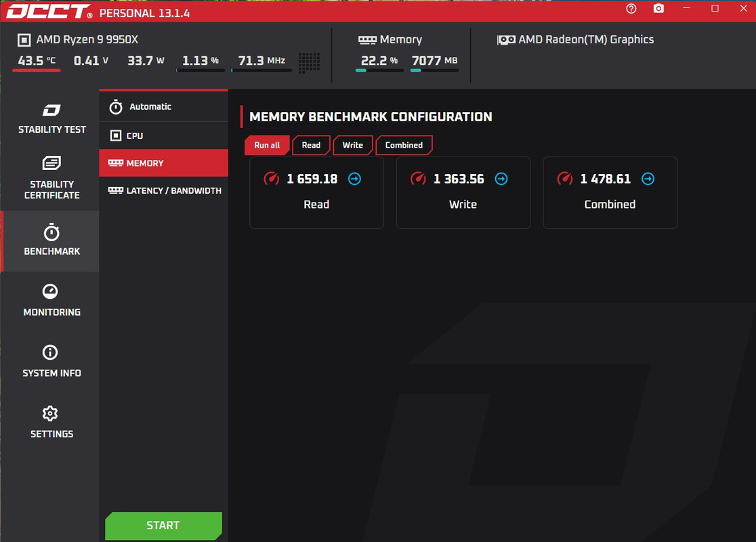Click the 1 478.61 Combined score
Viewport: 756px width, 542px height.
(605, 179)
